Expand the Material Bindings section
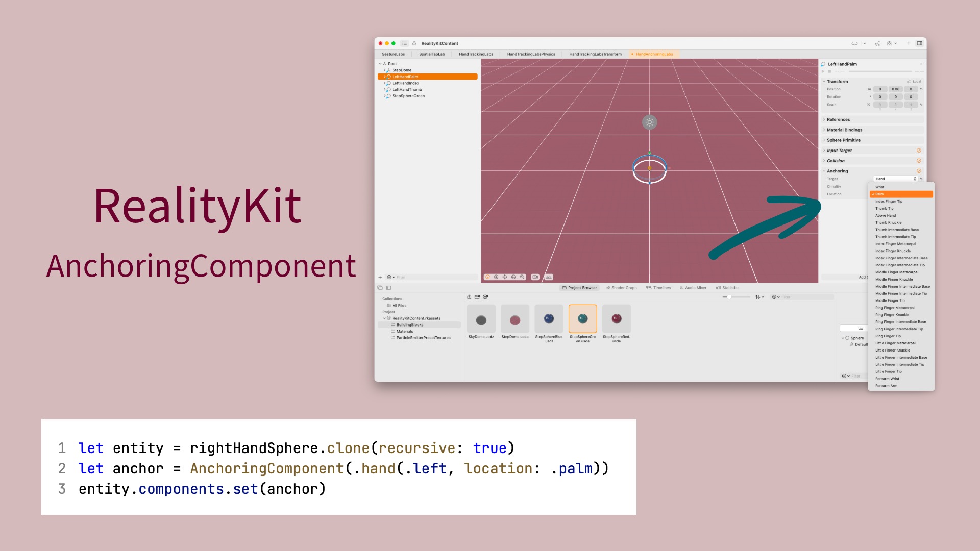The height and width of the screenshot is (551, 980). coord(824,130)
